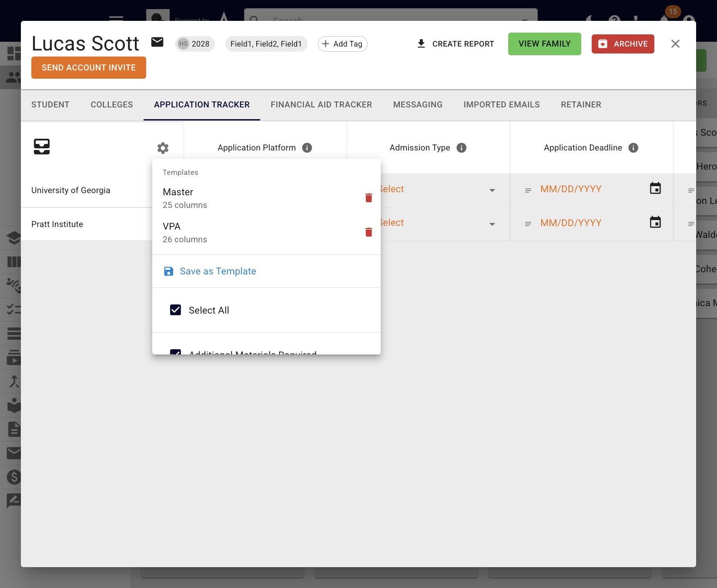Click the HS 2028 class year chip
Image resolution: width=717 pixels, height=588 pixels.
click(195, 44)
